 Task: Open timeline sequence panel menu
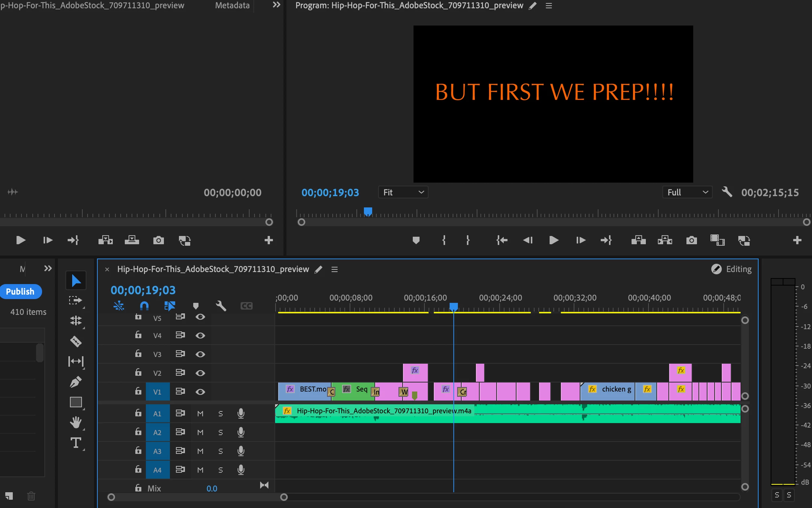point(335,269)
